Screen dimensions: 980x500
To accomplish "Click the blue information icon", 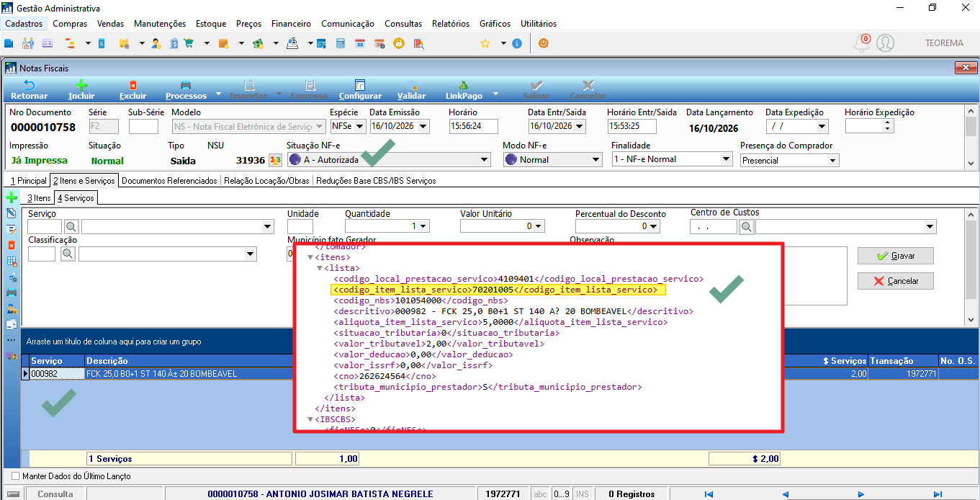I will [516, 43].
